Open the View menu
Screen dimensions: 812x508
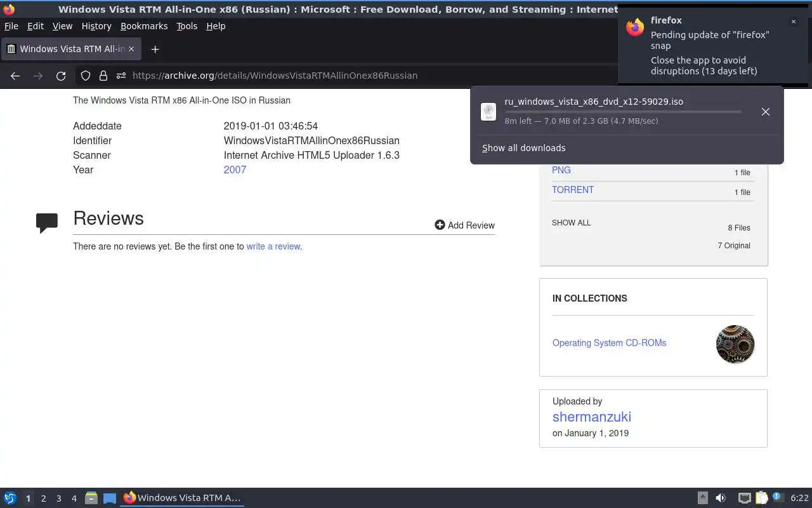(62, 26)
